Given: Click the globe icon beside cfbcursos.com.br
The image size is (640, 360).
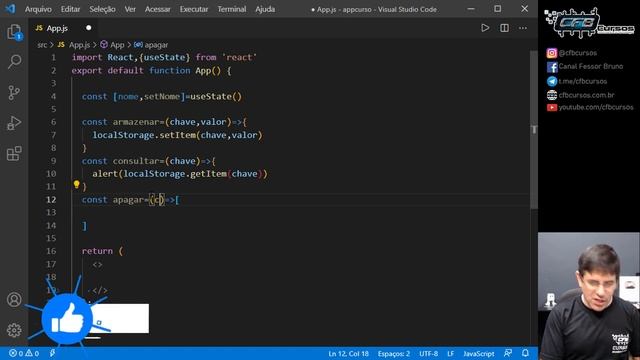Looking at the screenshot, I should tap(552, 95).
